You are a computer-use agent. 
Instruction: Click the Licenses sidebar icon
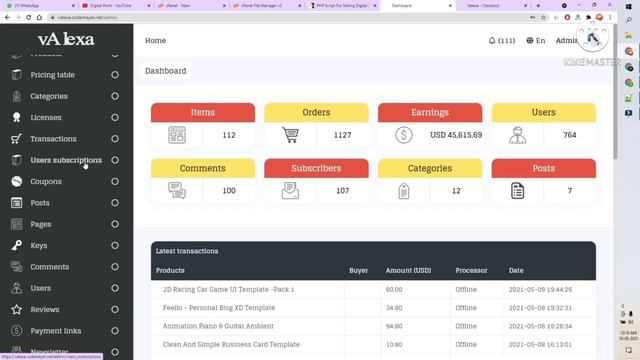[16, 118]
